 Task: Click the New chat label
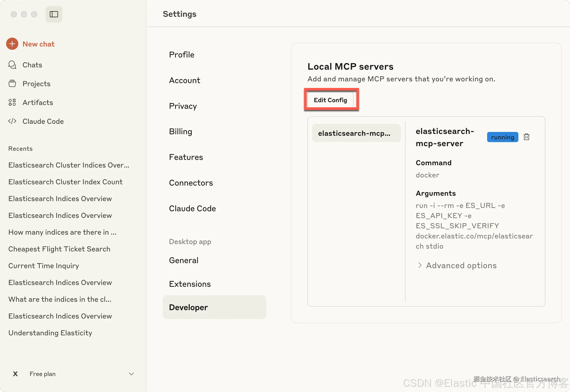pyautogui.click(x=38, y=44)
